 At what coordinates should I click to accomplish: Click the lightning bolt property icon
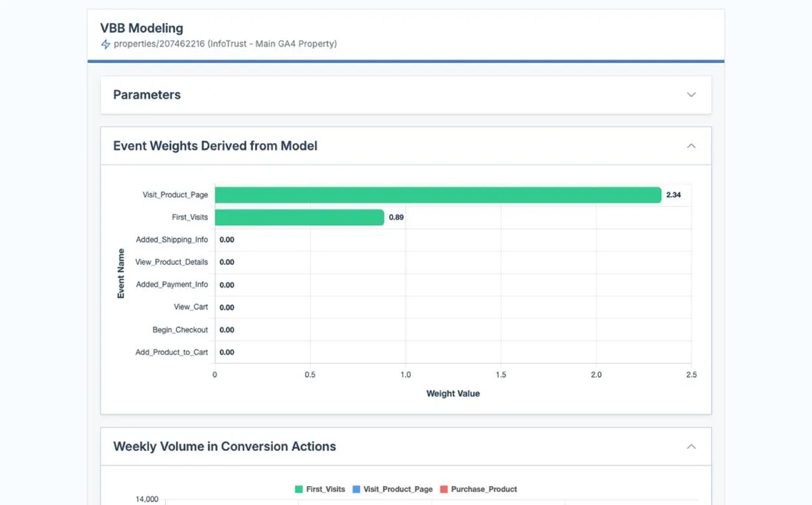[x=106, y=45]
